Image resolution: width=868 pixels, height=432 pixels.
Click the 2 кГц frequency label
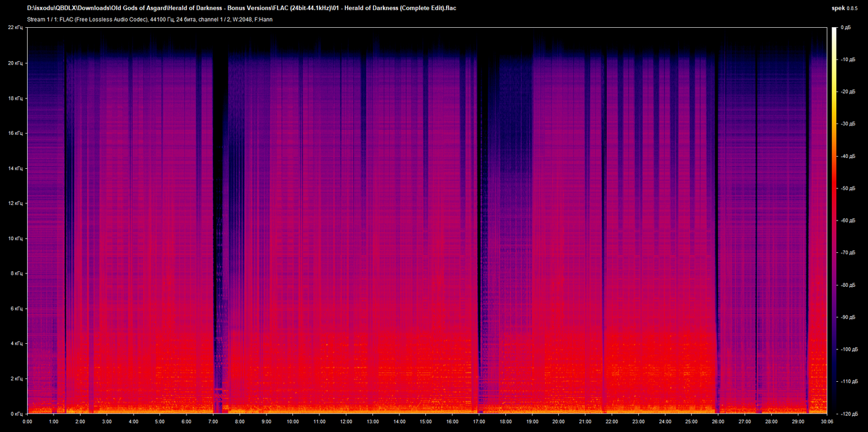17,378
